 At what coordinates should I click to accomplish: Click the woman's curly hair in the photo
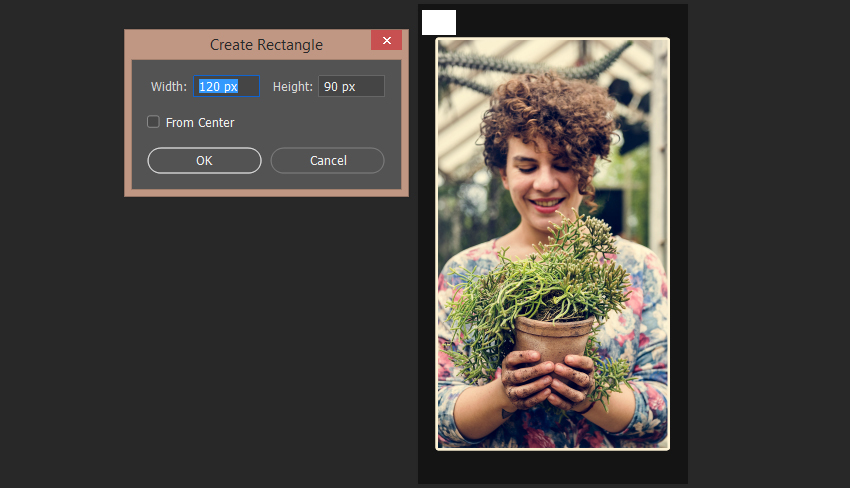[x=548, y=119]
